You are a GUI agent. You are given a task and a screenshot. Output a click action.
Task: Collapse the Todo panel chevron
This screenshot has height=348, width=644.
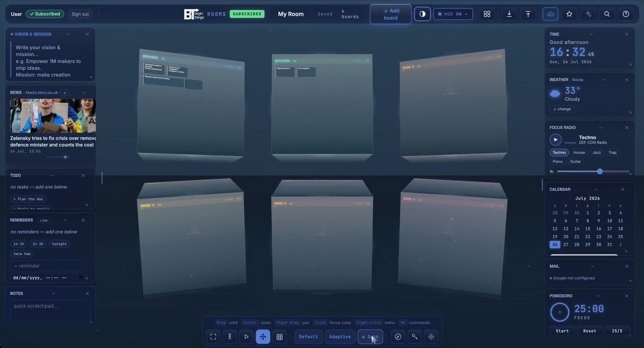click(51, 175)
